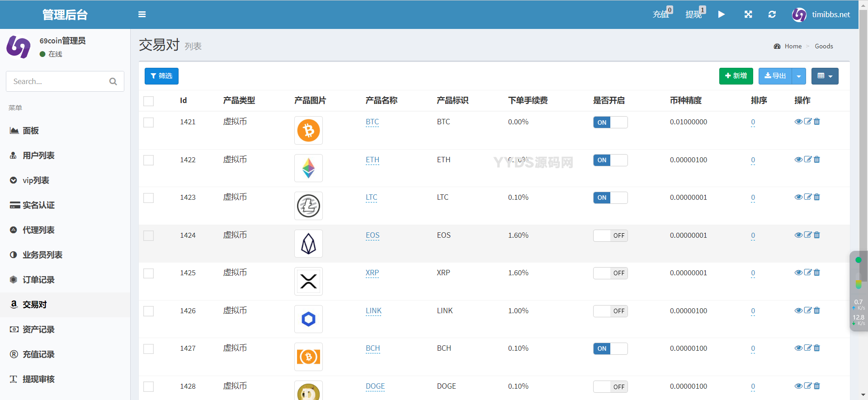This screenshot has height=400, width=868.
Task: Enable the EOS trading pair switch
Action: (610, 235)
